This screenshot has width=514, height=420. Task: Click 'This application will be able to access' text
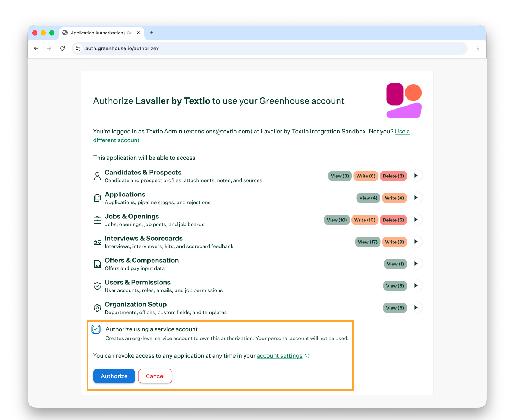[144, 158]
